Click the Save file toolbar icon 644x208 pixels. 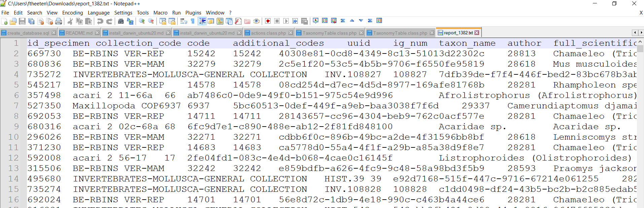pyautogui.click(x=22, y=21)
